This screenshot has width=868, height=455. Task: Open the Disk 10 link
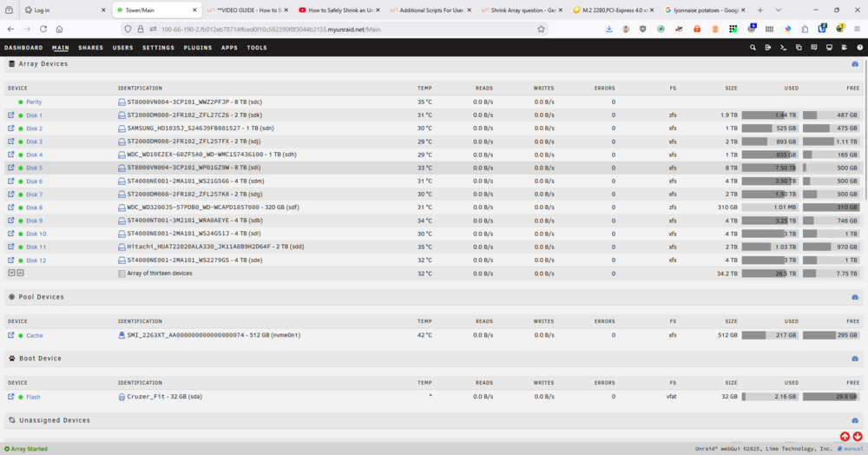coord(36,234)
